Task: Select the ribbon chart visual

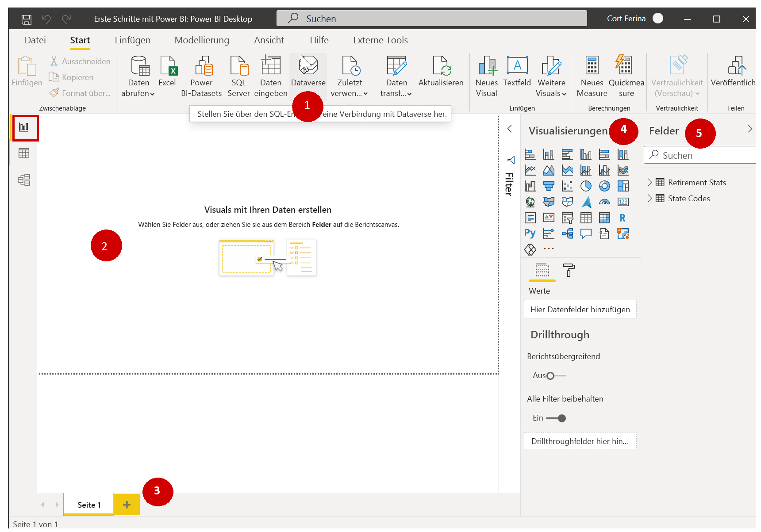Action: (623, 170)
